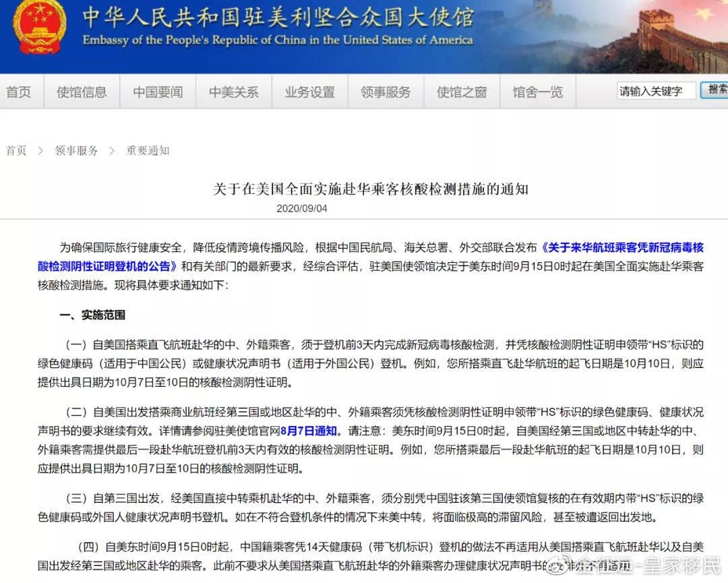Click the date 2020/09/04

tap(302, 208)
